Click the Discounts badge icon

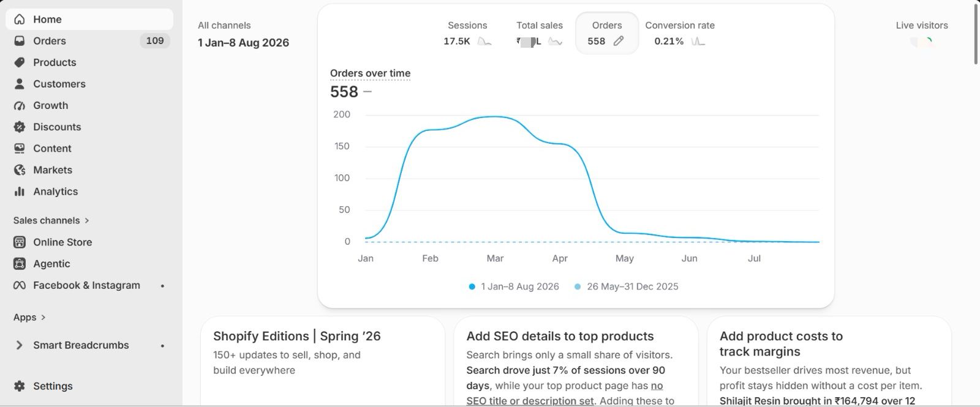20,127
